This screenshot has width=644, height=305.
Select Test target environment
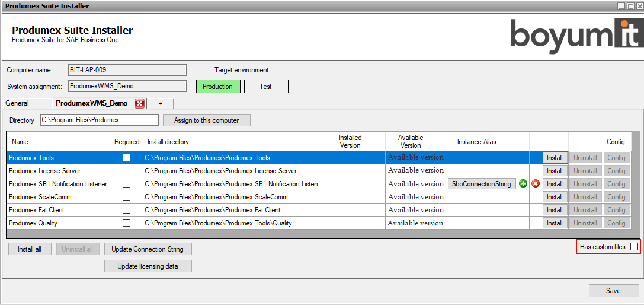tap(266, 87)
